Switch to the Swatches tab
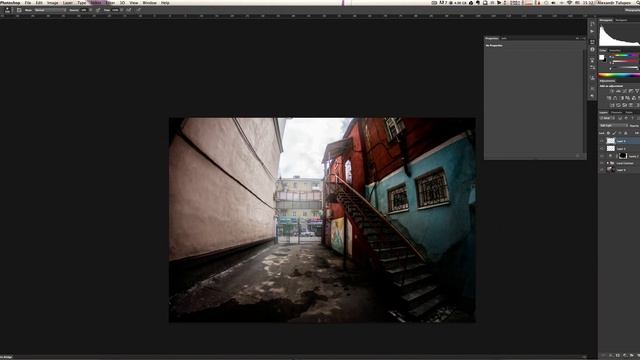 [615, 51]
